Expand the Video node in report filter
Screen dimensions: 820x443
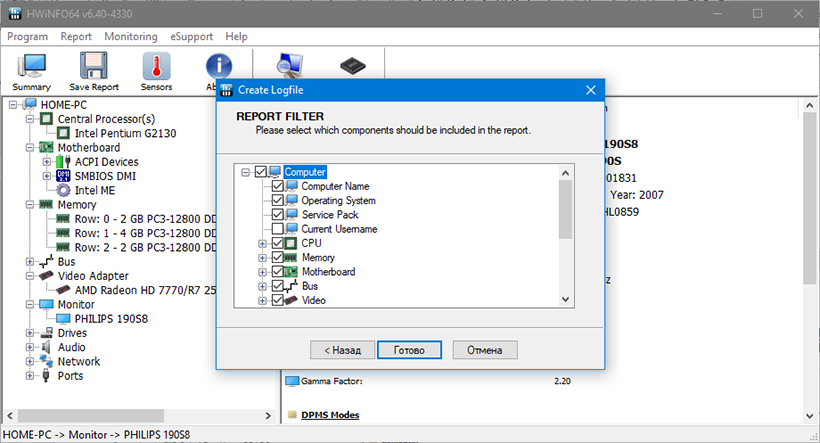coord(263,300)
